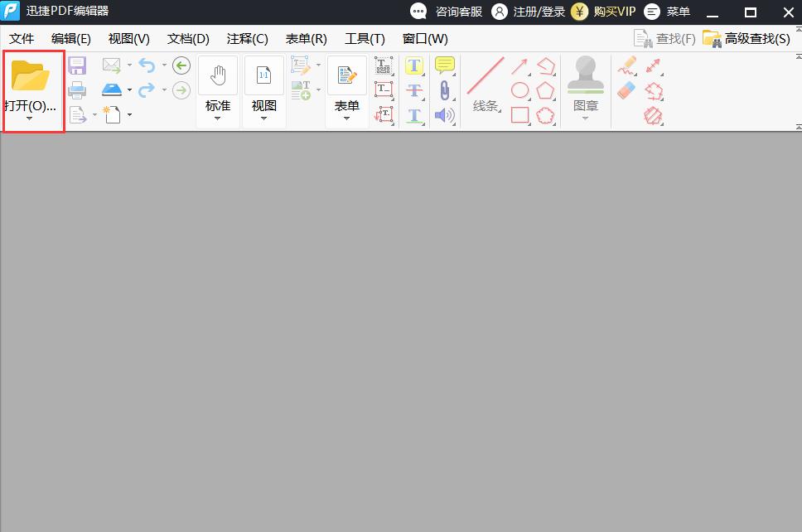The width and height of the screenshot is (802, 532).
Task: Click the blue scanner icon
Action: point(112,90)
